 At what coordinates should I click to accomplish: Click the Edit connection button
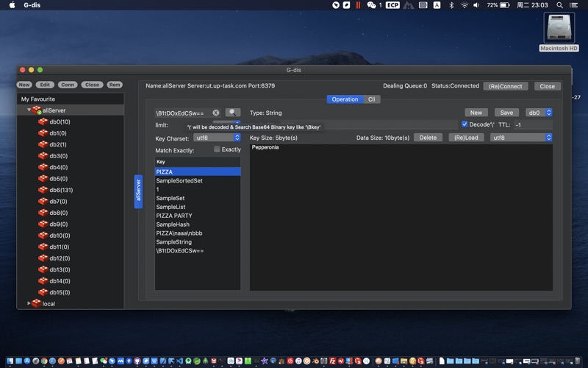(45, 85)
